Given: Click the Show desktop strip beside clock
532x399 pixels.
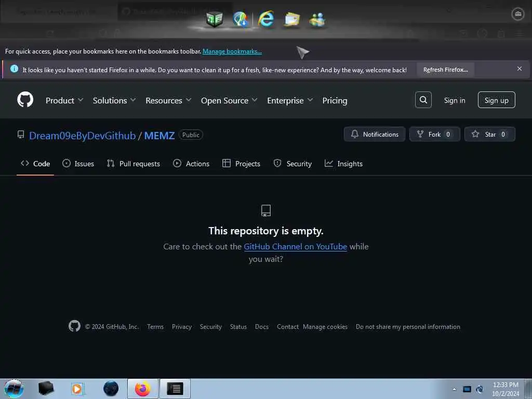Looking at the screenshot, I should pos(528,389).
